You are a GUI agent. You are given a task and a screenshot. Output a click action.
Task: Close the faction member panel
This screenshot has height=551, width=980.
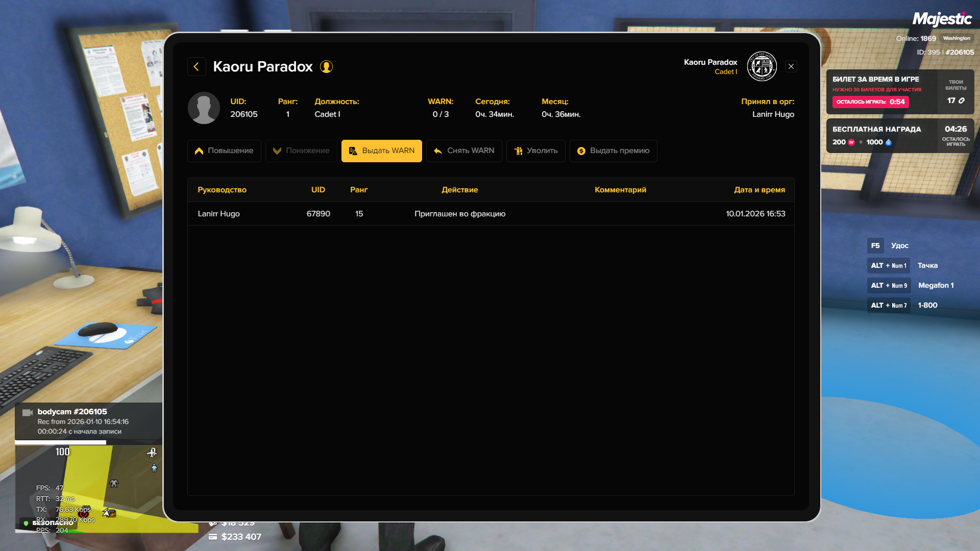[x=791, y=66]
